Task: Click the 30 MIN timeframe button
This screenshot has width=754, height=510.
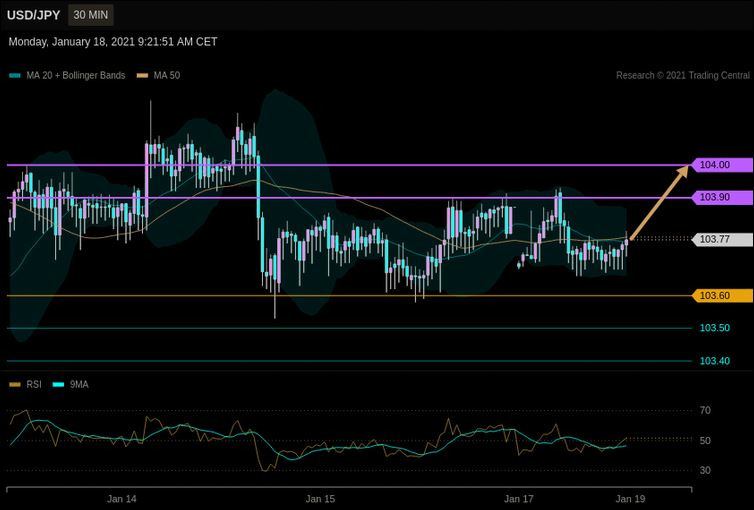Action: 90,15
